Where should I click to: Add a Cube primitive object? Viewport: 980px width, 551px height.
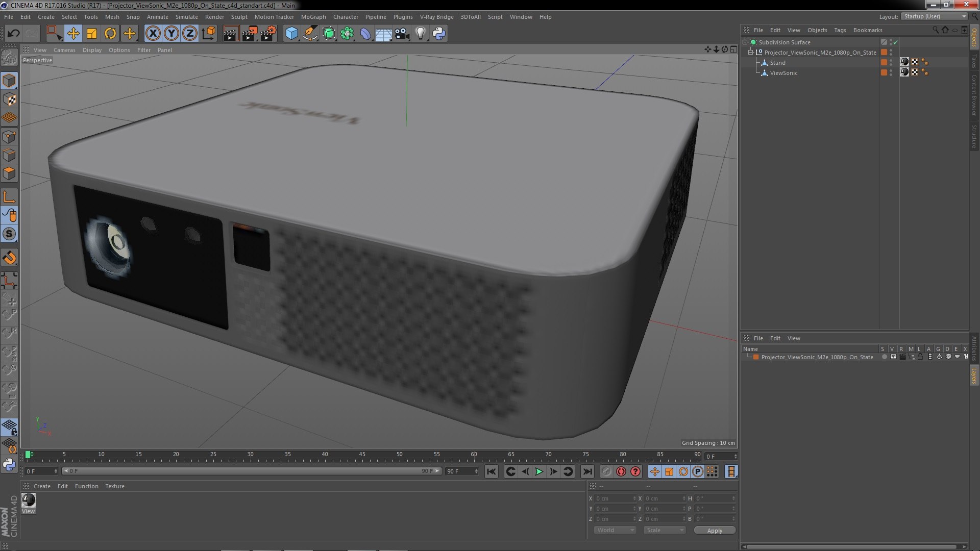(x=291, y=34)
